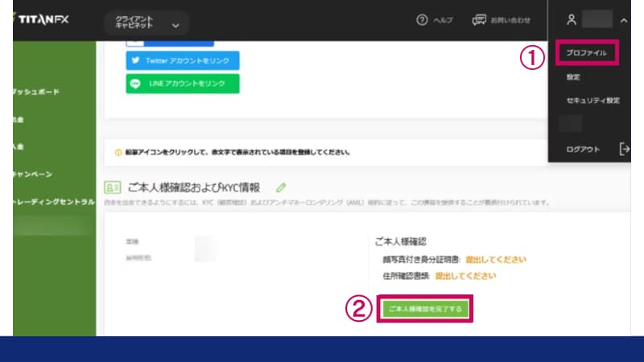Select プロファイル from user menu
Image resolution: width=644 pixels, height=362 pixels.
coord(587,53)
